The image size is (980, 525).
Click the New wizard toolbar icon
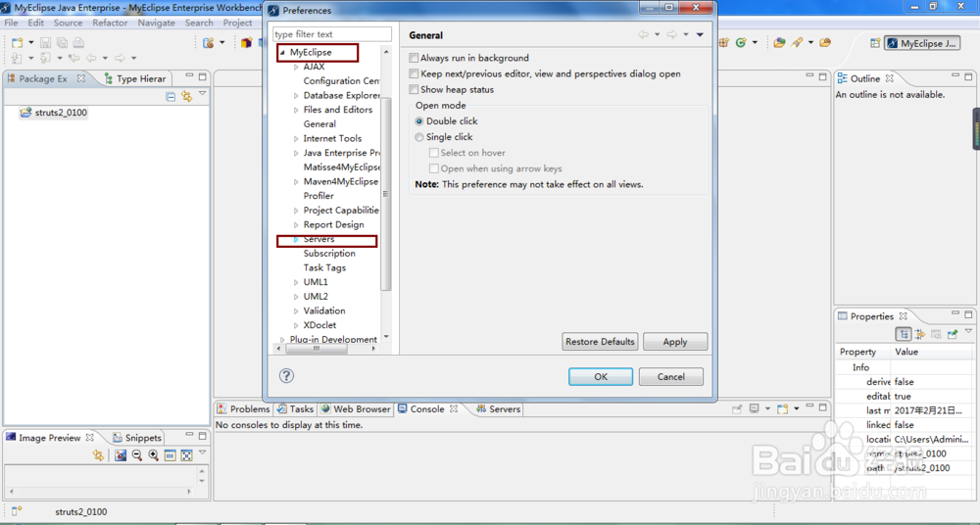pyautogui.click(x=18, y=42)
